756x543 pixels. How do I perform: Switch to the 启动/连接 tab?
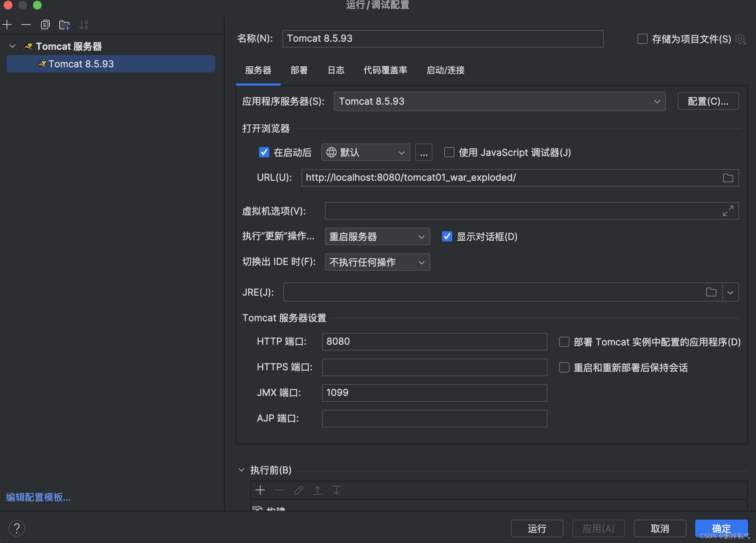coord(446,70)
